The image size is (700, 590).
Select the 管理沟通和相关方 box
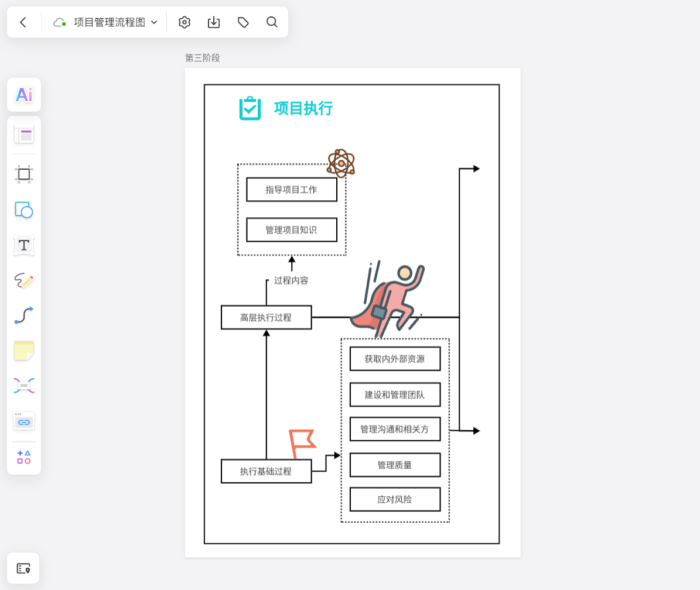(395, 429)
